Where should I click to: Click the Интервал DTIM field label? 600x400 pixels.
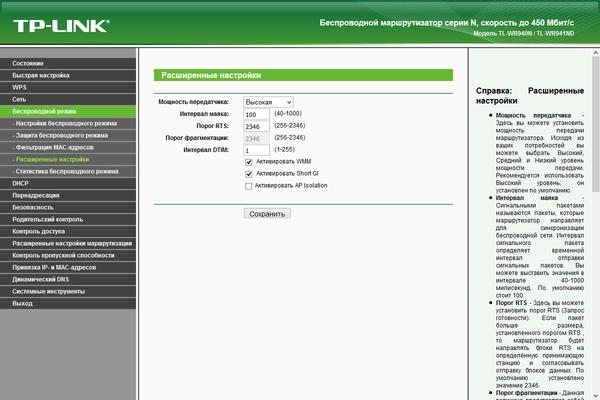(x=206, y=150)
